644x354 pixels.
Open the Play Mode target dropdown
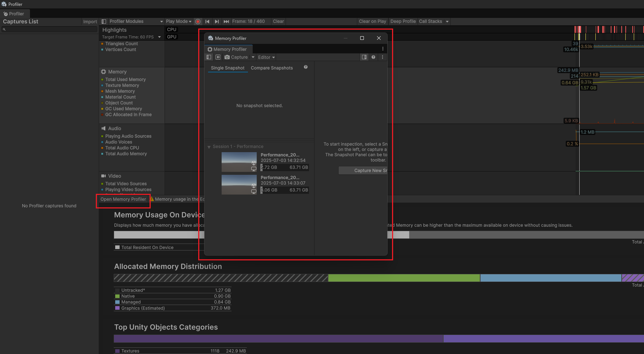pos(178,22)
